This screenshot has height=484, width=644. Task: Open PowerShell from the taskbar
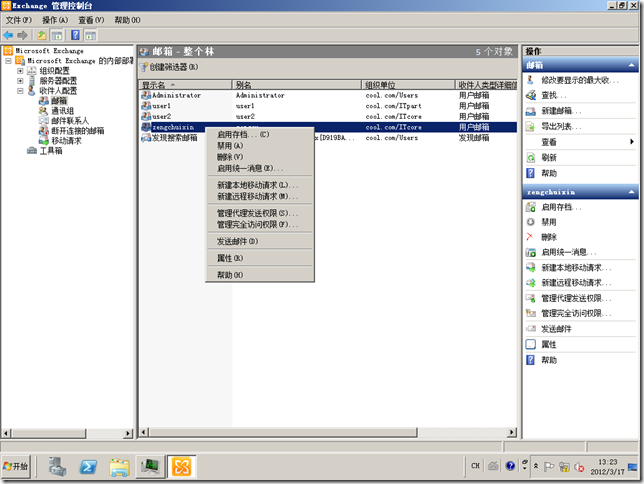pyautogui.click(x=88, y=467)
